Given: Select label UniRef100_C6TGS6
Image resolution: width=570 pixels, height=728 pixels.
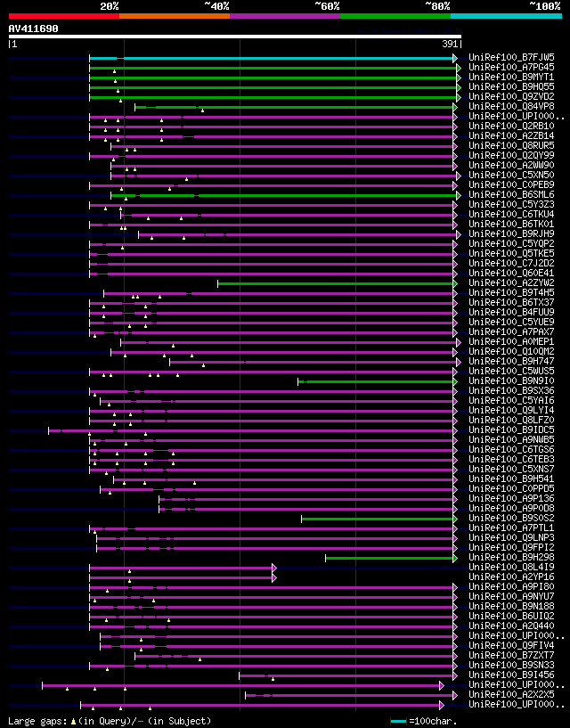Looking at the screenshot, I should (x=511, y=449).
